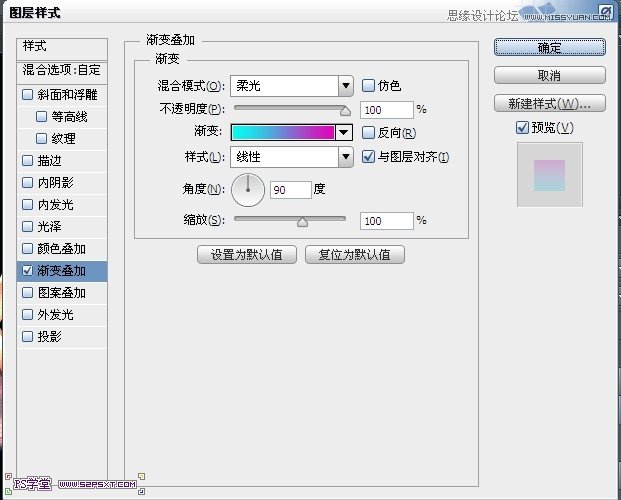The width and height of the screenshot is (621, 500).
Task: Select the 外发光 style entry label
Action: click(x=55, y=315)
